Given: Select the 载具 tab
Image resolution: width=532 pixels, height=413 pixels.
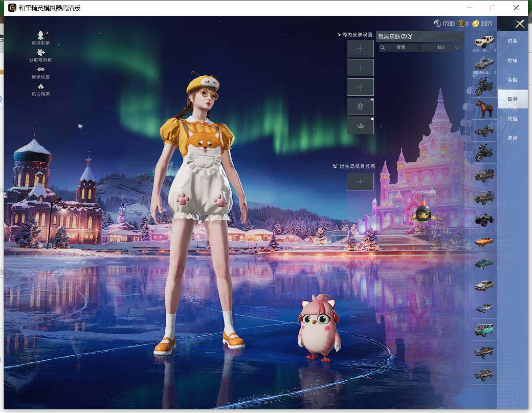Looking at the screenshot, I should pyautogui.click(x=513, y=99).
